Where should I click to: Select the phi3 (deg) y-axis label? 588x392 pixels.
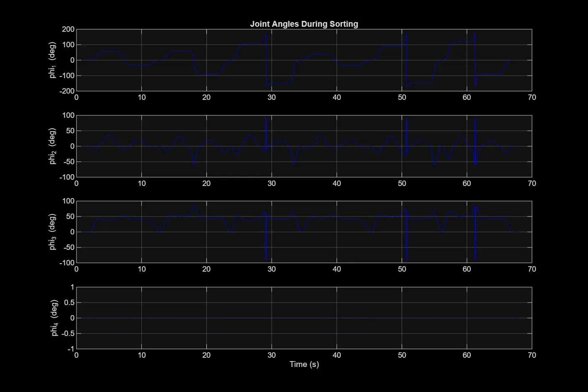click(x=52, y=232)
